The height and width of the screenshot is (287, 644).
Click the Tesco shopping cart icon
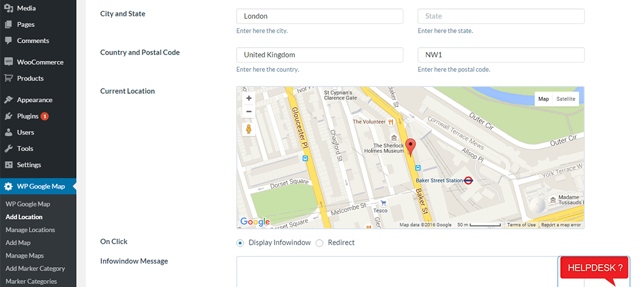pos(383,203)
